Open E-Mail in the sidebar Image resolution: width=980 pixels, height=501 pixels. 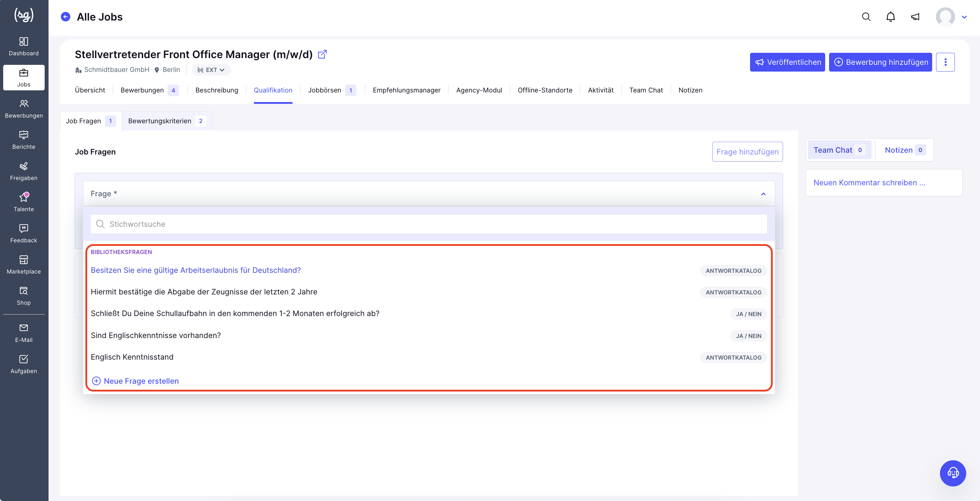pyautogui.click(x=24, y=333)
